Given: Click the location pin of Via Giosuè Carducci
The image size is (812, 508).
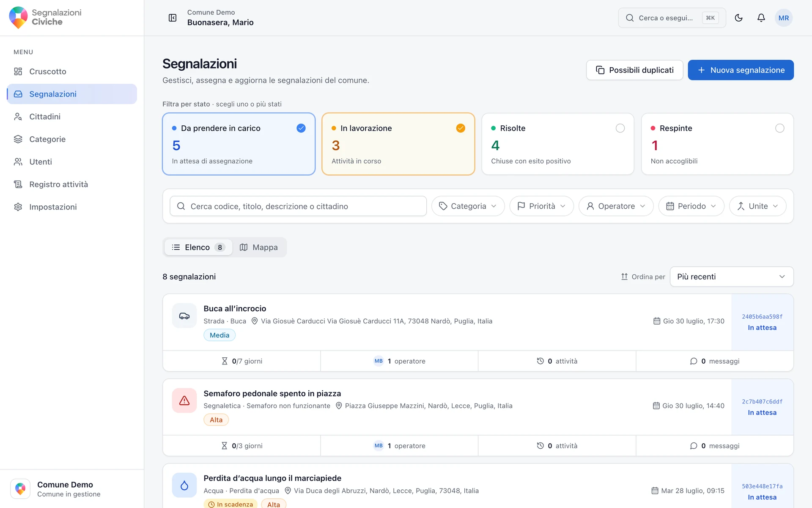Looking at the screenshot, I should pyautogui.click(x=255, y=321).
